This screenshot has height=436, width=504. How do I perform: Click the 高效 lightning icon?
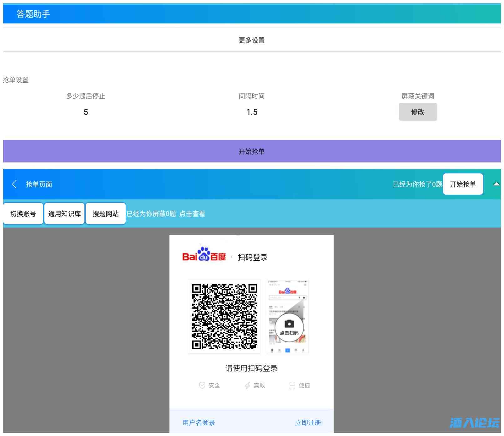click(247, 385)
